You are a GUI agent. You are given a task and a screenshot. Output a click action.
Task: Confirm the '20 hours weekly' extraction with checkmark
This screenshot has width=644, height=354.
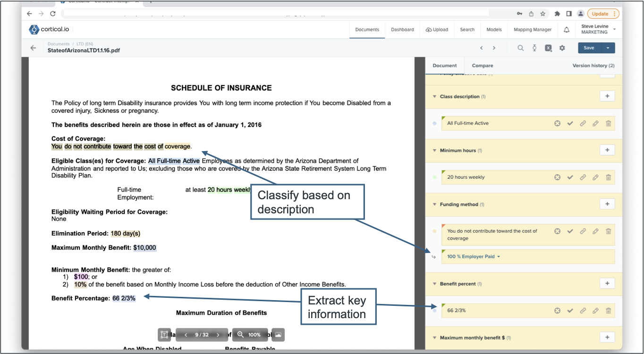[570, 177]
